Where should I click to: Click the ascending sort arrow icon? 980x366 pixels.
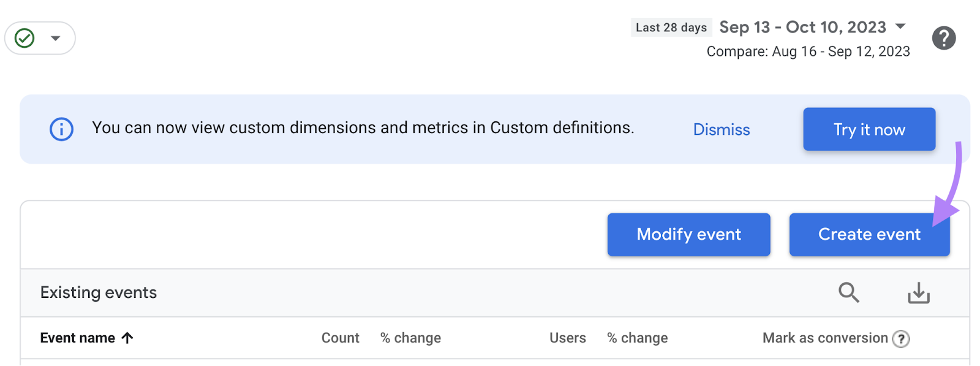pyautogui.click(x=127, y=338)
